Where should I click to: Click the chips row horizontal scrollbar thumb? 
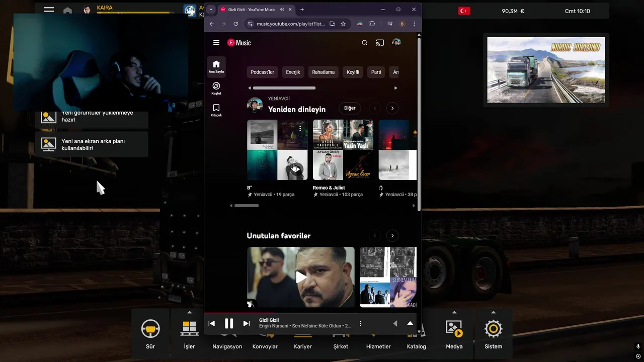284,88
